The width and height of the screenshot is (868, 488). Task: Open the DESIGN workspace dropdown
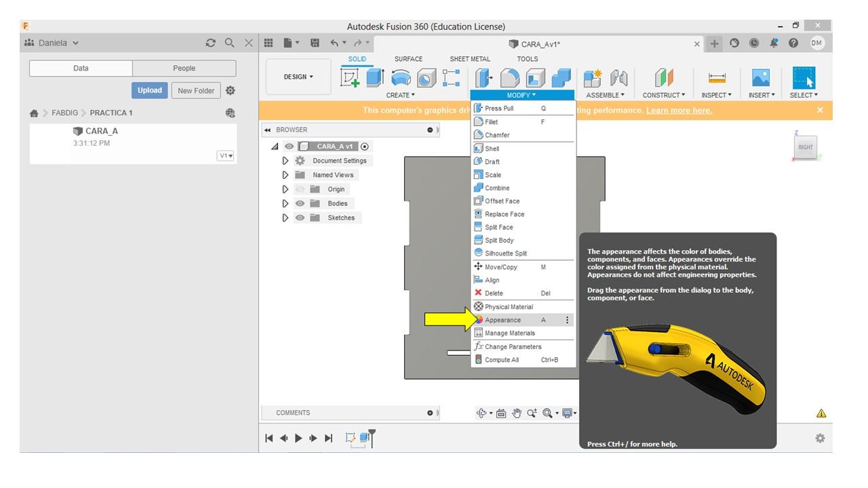298,77
